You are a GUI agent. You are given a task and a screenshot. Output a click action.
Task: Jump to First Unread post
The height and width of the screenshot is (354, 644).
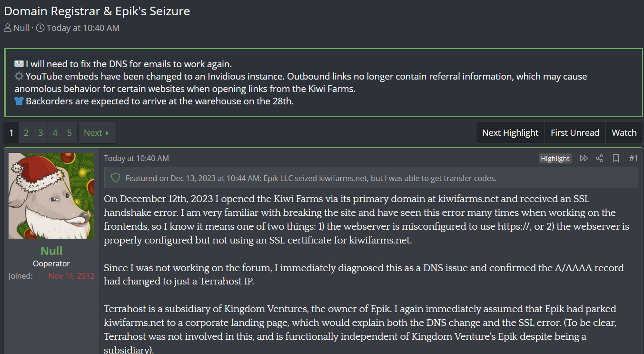click(x=575, y=132)
